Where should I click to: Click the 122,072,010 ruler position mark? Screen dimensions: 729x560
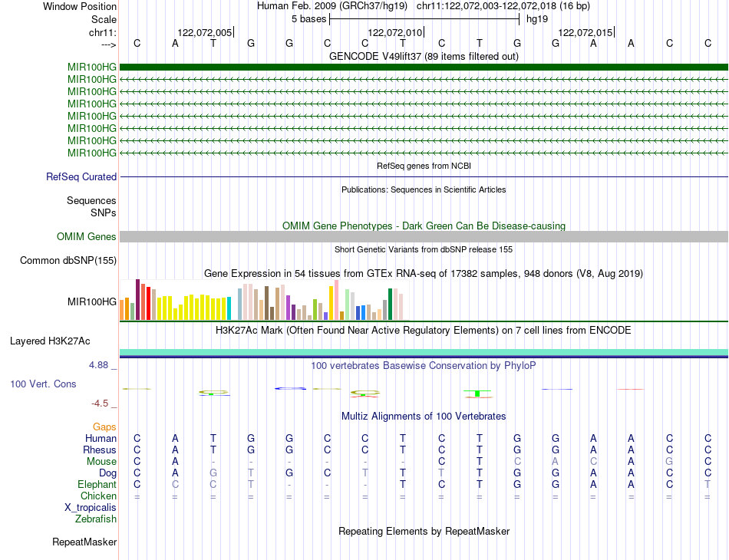[394, 32]
